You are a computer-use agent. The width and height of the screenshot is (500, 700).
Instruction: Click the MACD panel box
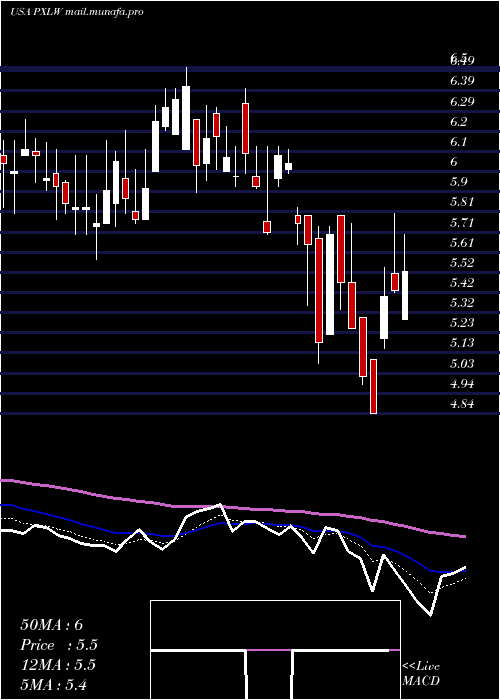pos(275,650)
